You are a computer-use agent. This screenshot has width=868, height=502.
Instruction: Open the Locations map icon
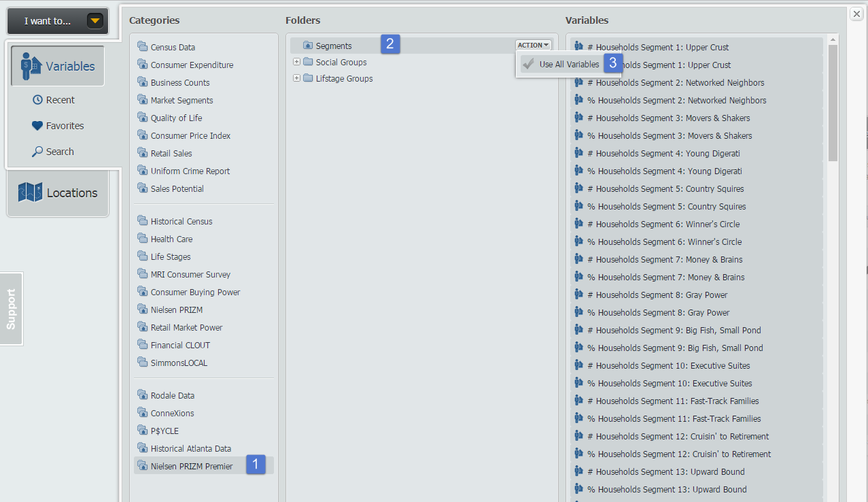point(31,193)
